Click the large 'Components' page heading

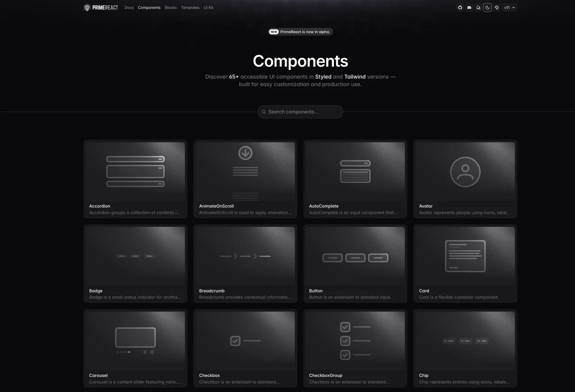pyautogui.click(x=300, y=61)
